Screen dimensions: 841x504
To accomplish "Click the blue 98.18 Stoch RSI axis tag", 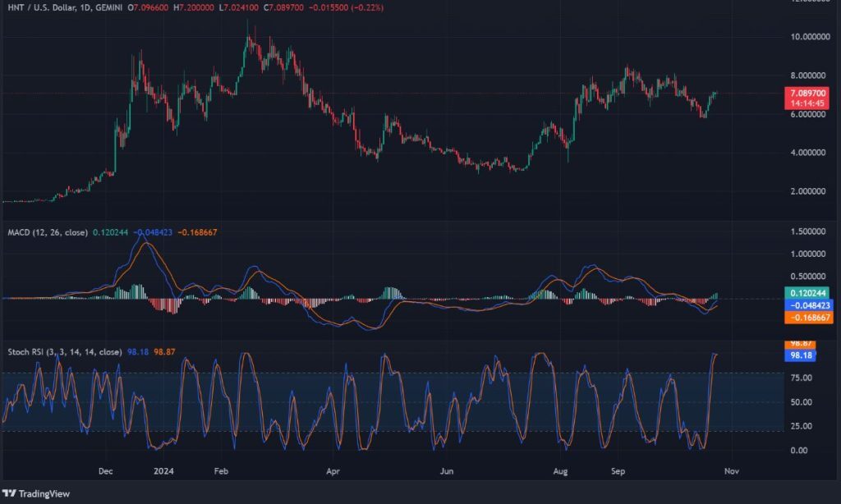I will point(800,355).
